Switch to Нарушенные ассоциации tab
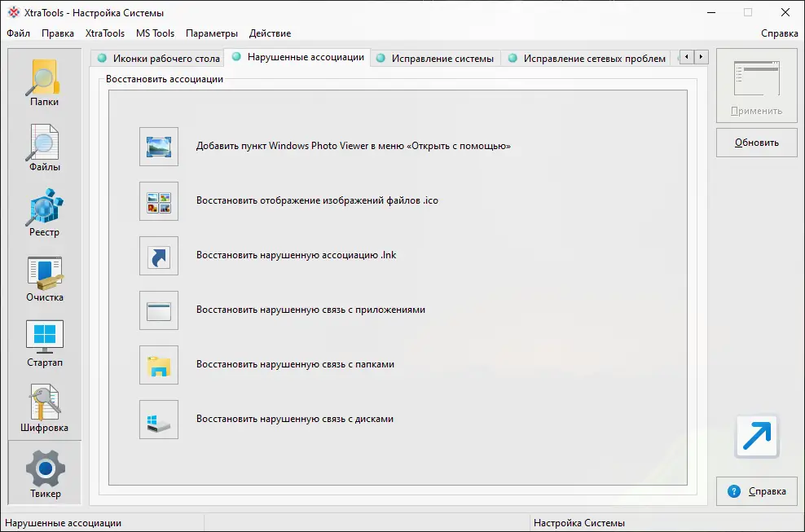Image resolution: width=805 pixels, height=532 pixels. (297, 57)
